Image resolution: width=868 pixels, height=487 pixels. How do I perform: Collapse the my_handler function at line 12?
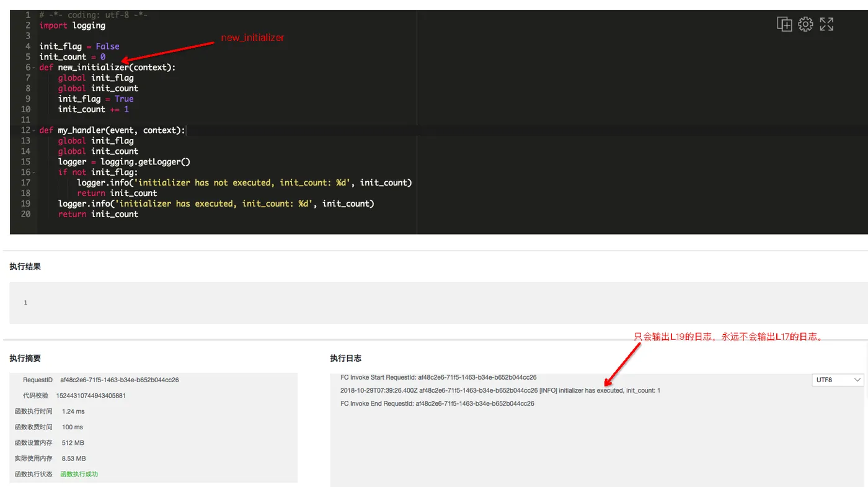(x=34, y=130)
